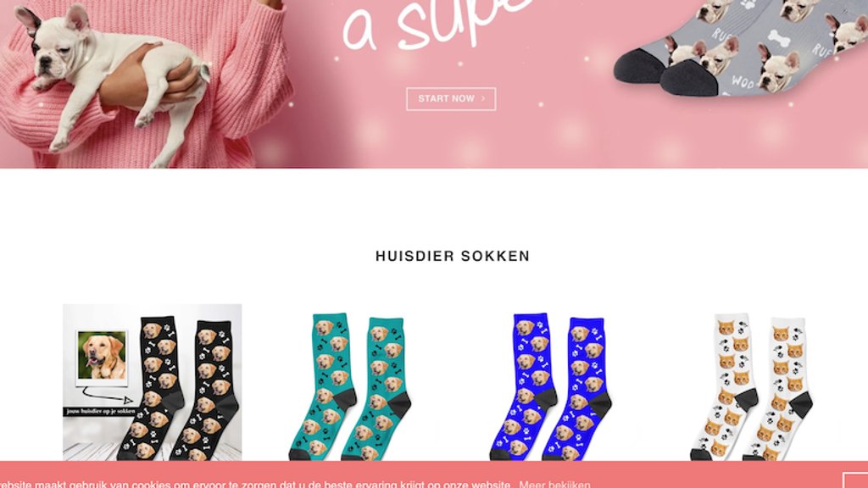The width and height of the screenshot is (868, 488).
Task: Click the 'jouw huisdier op je sokken' caption
Action: pos(100,411)
